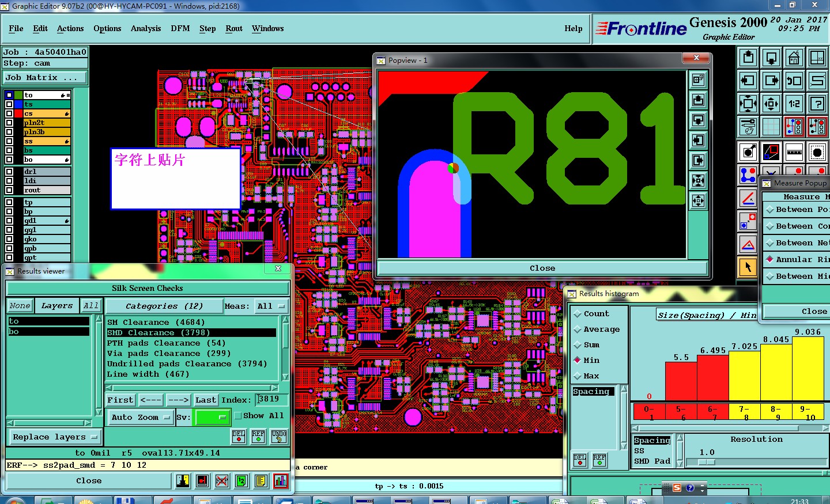The image size is (830, 504).
Task: Click the pan up icon in main toolbar
Action: click(x=748, y=57)
